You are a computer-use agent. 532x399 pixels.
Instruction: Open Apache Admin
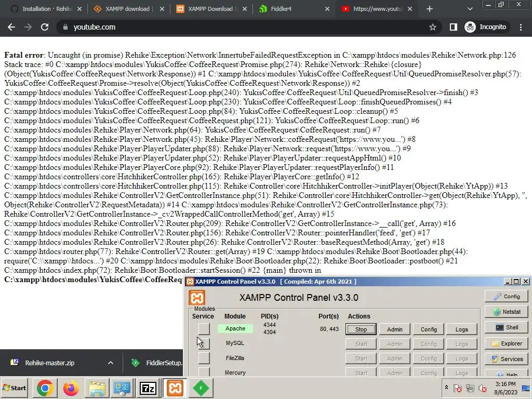coord(395,329)
